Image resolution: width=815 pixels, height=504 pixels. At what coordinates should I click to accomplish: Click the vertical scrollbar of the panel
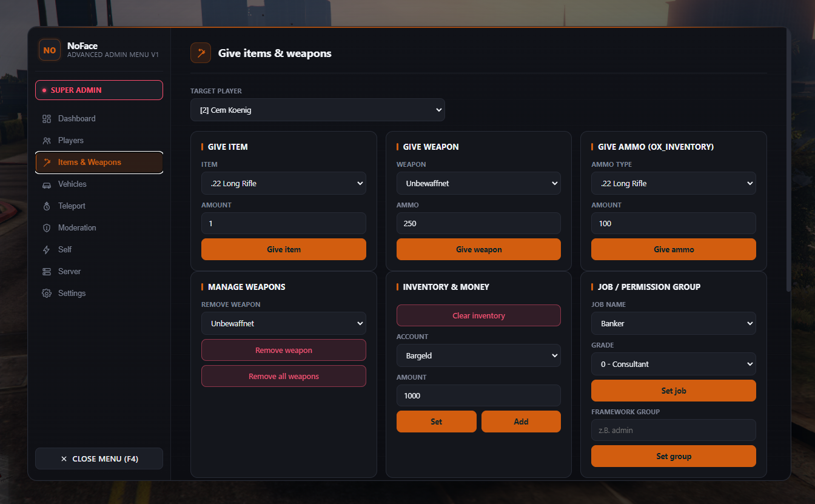pos(788,161)
